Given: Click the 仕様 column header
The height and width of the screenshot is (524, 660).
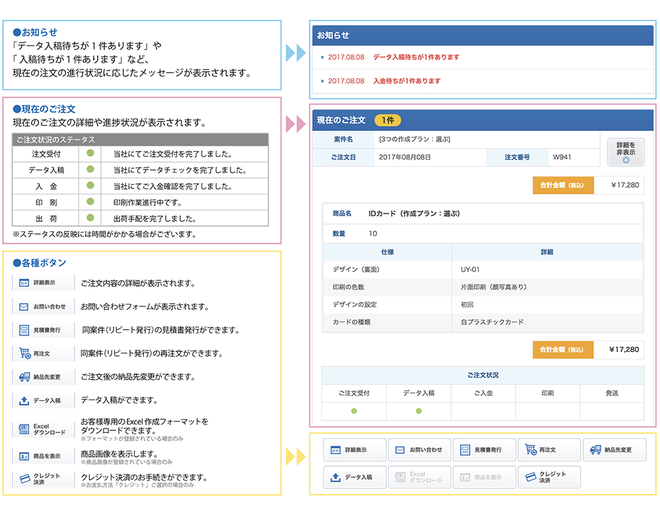Looking at the screenshot, I should (387, 252).
